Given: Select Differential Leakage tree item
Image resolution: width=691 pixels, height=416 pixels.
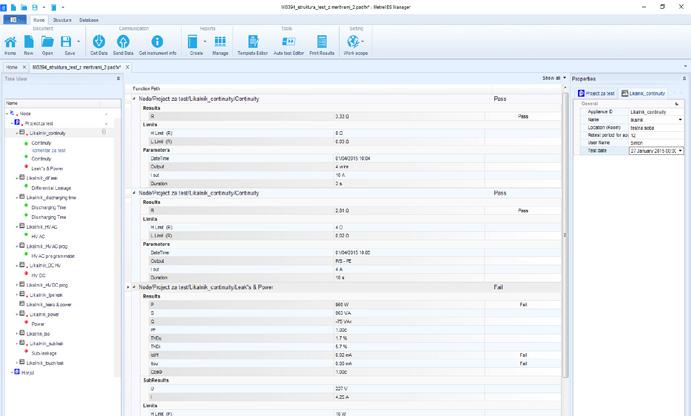Looking at the screenshot, I should 51,188.
